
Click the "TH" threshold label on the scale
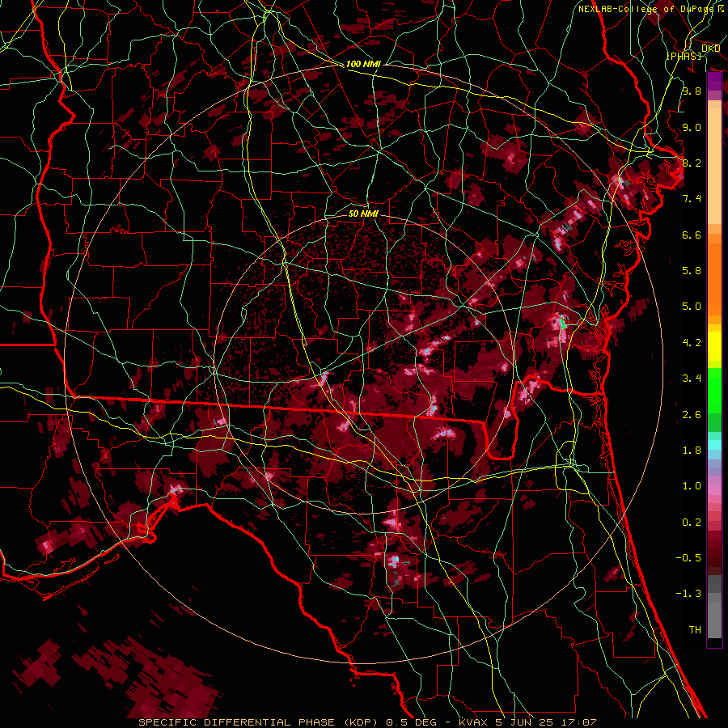click(695, 630)
